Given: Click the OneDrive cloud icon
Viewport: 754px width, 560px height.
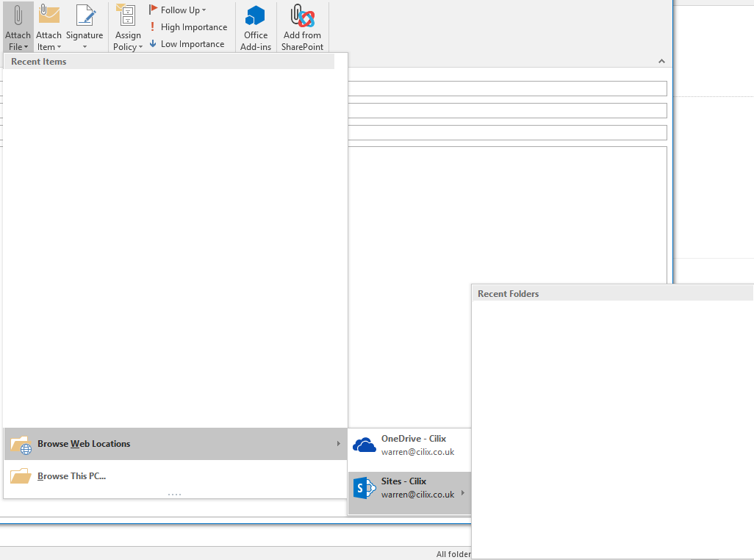Looking at the screenshot, I should click(364, 445).
